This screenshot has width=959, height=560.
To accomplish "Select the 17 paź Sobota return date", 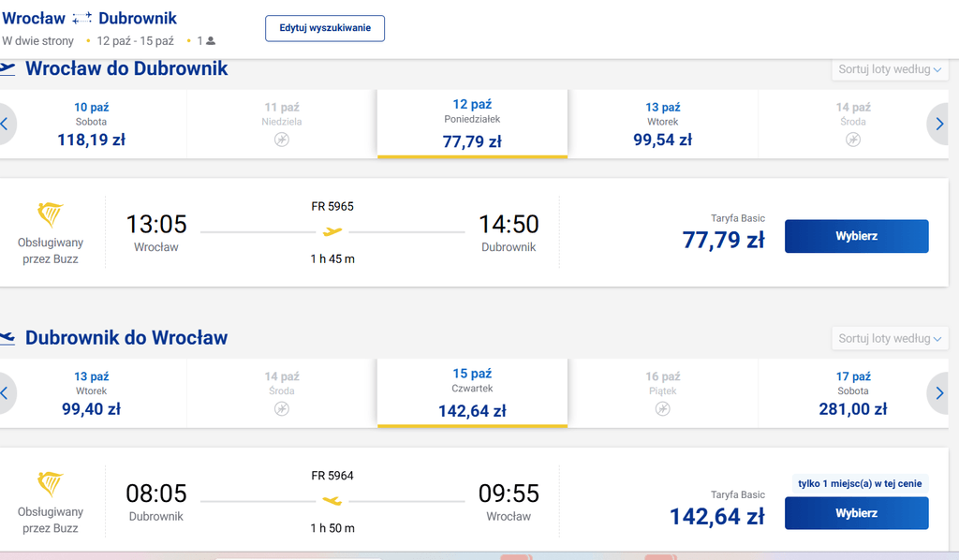I will tap(852, 393).
